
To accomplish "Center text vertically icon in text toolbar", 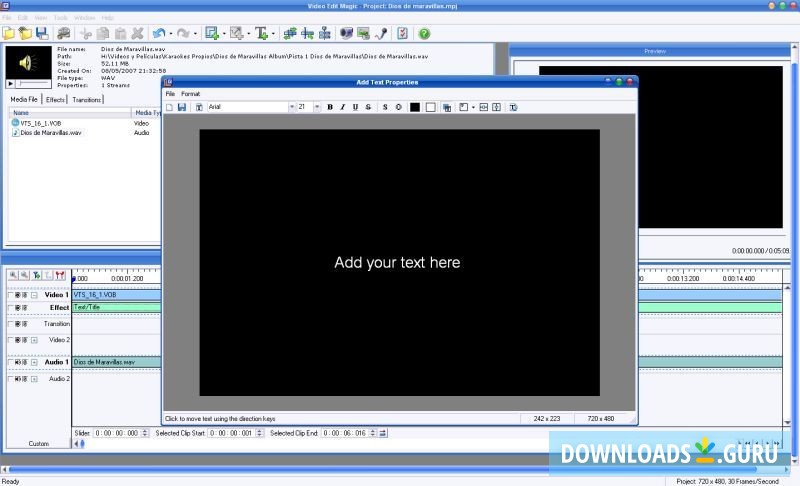I will [x=496, y=107].
